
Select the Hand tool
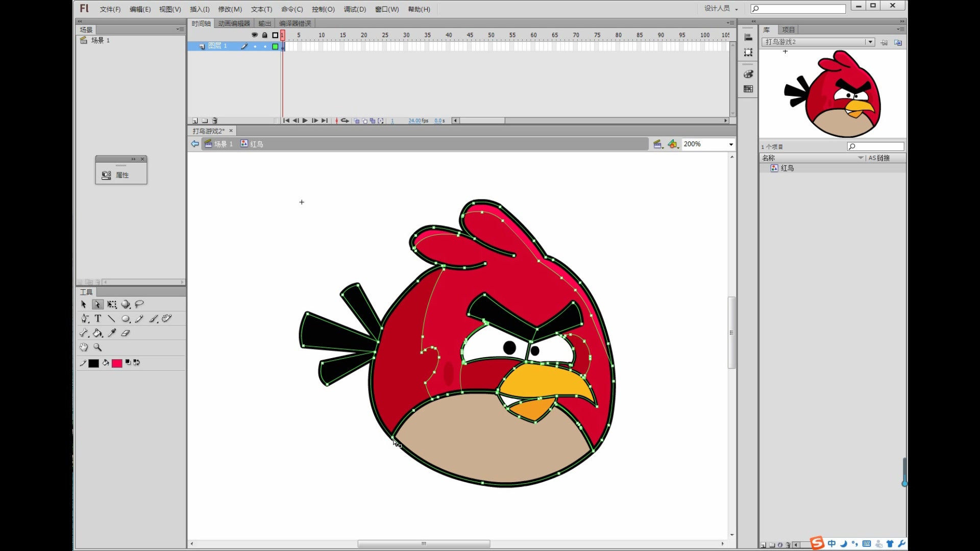click(84, 347)
